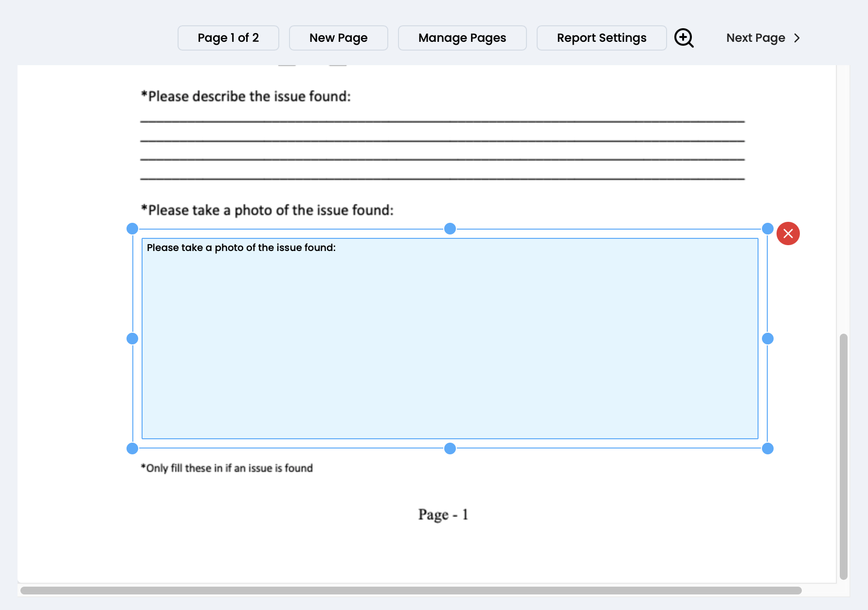Viewport: 868px width, 610px height.
Task: Click the vertical scrollbar thumb
Action: 843,455
